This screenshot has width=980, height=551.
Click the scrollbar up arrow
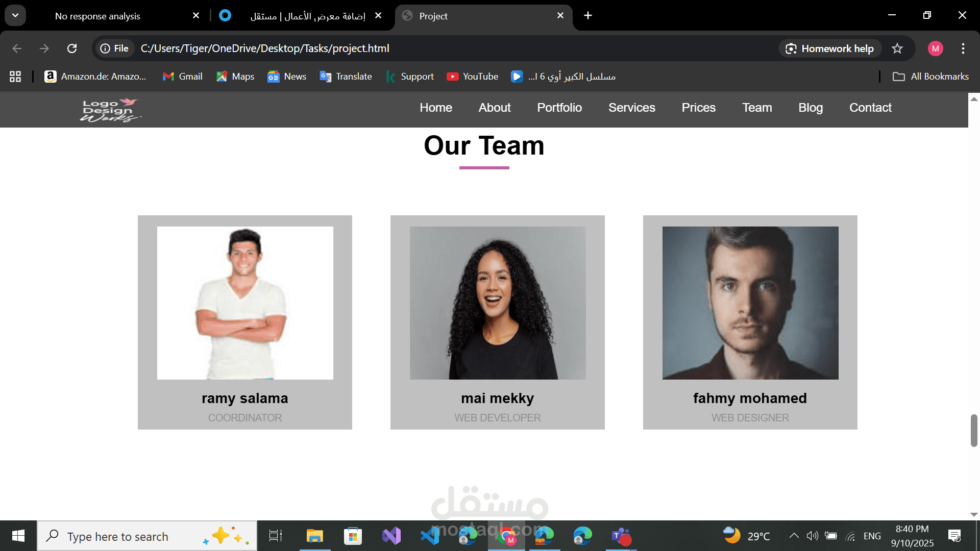coord(974,99)
